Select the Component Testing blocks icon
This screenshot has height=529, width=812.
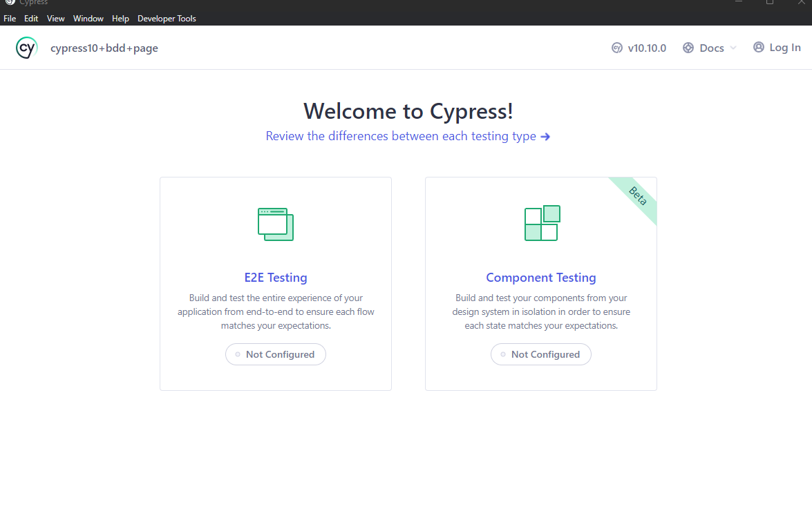click(541, 223)
